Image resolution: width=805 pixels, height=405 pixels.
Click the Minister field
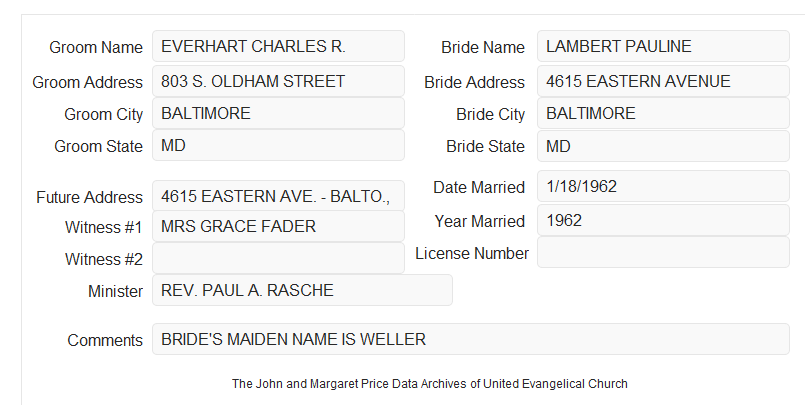click(x=302, y=290)
